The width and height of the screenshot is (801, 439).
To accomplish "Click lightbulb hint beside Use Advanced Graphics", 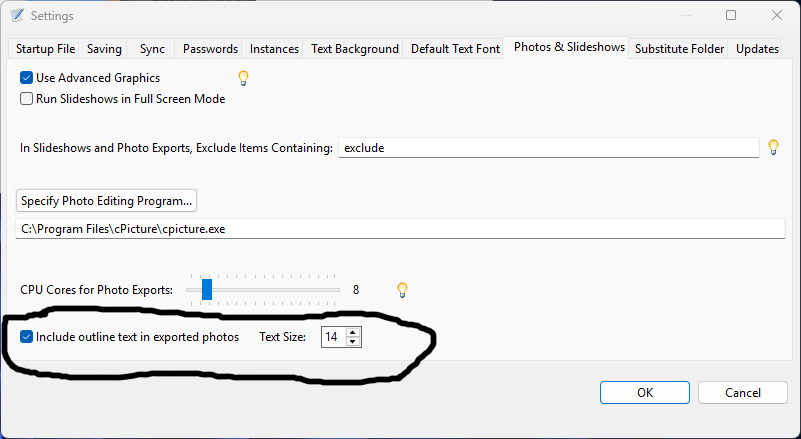I will (x=242, y=77).
